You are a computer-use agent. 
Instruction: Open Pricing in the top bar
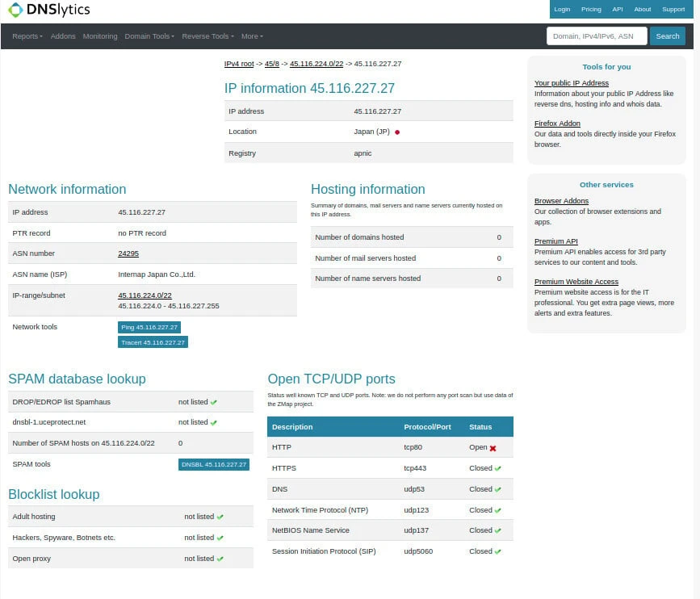click(591, 10)
